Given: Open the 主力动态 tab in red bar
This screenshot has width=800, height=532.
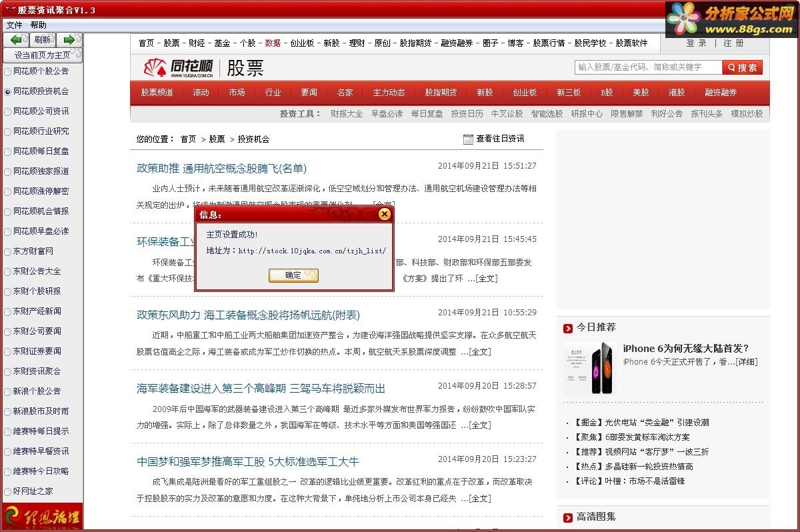Looking at the screenshot, I should [x=389, y=93].
